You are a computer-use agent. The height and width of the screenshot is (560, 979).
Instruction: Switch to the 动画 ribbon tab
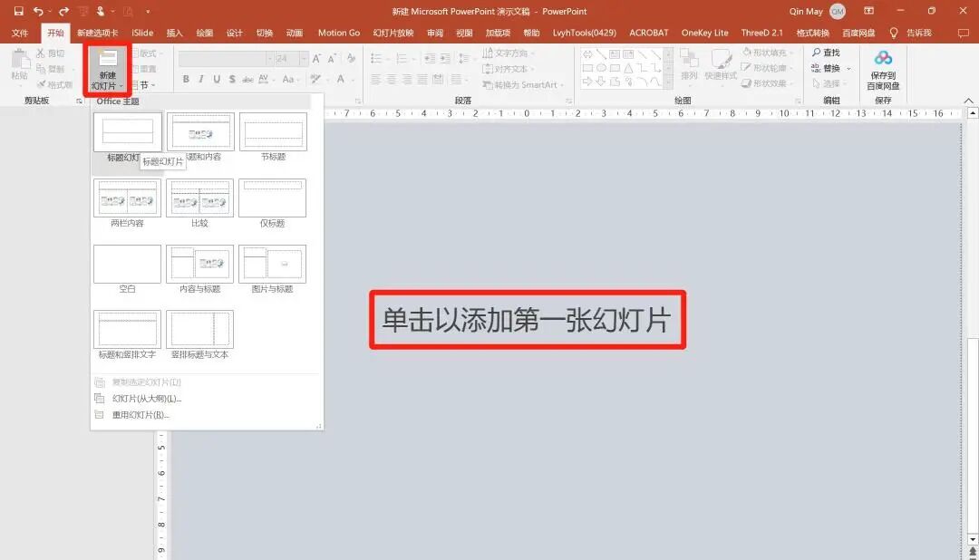(295, 34)
